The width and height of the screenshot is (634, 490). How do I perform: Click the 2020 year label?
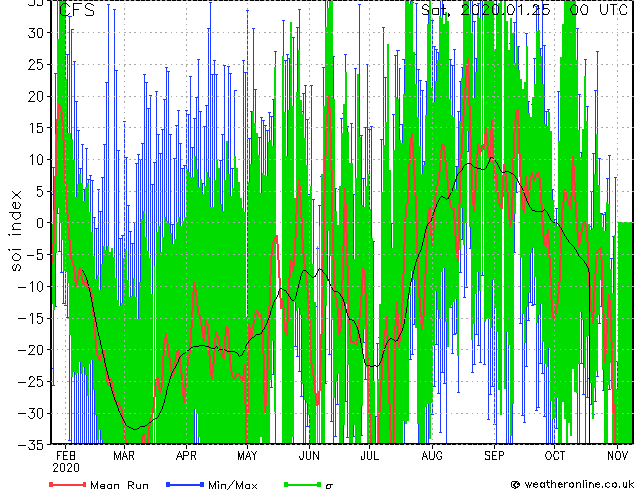66,468
